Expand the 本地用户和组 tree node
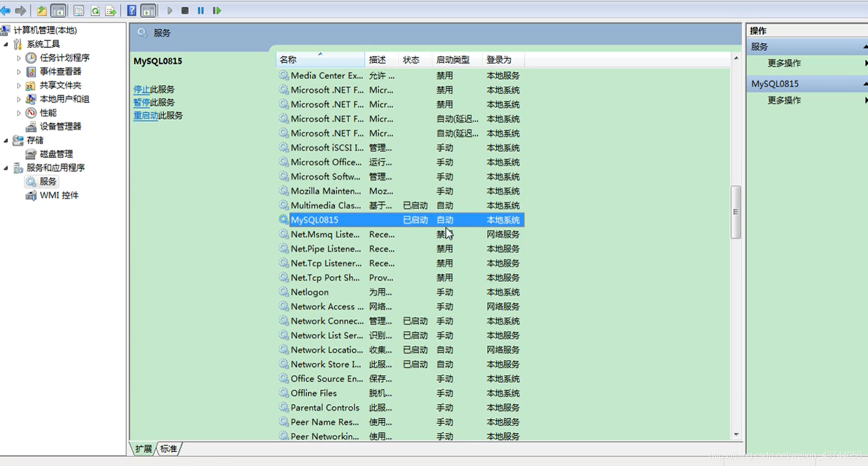Viewport: 868px width, 466px height. pos(19,99)
